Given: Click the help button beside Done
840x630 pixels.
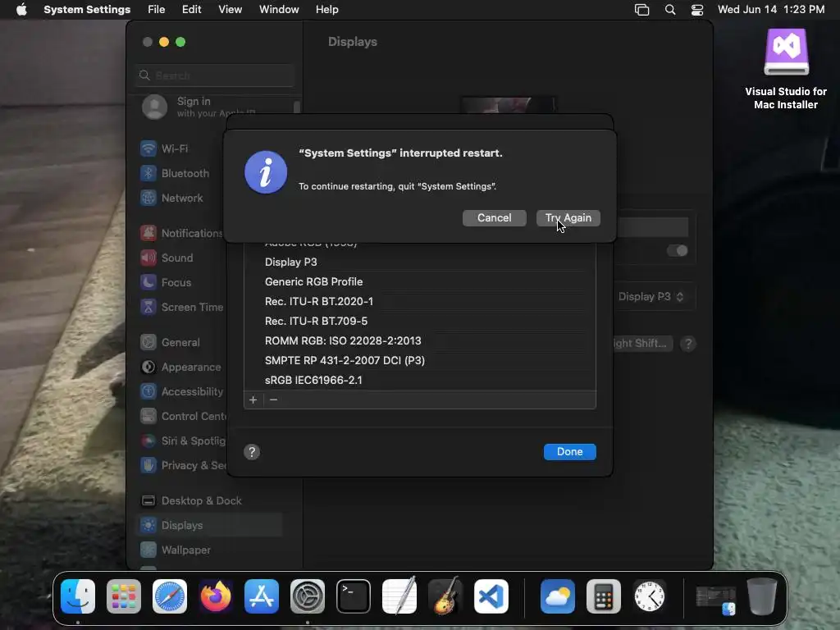Looking at the screenshot, I should click(x=252, y=452).
